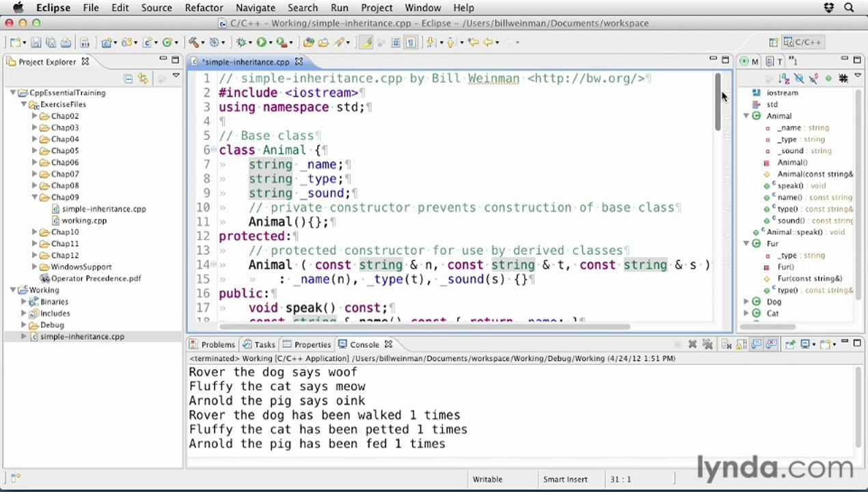Click Collapse All in Project Explorer
Image resolution: width=868 pixels, height=492 pixels.
(128, 79)
